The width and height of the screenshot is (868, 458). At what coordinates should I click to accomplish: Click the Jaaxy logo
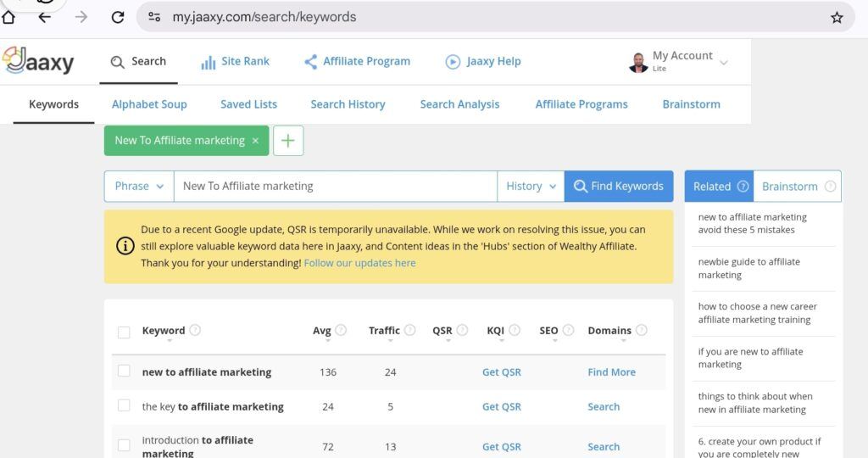tap(37, 61)
